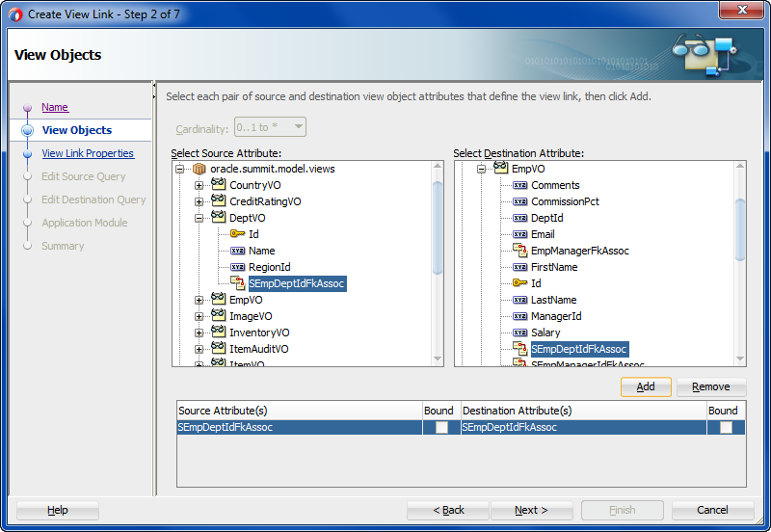Select the CommissionPct destination attribute
771x532 pixels.
[565, 201]
